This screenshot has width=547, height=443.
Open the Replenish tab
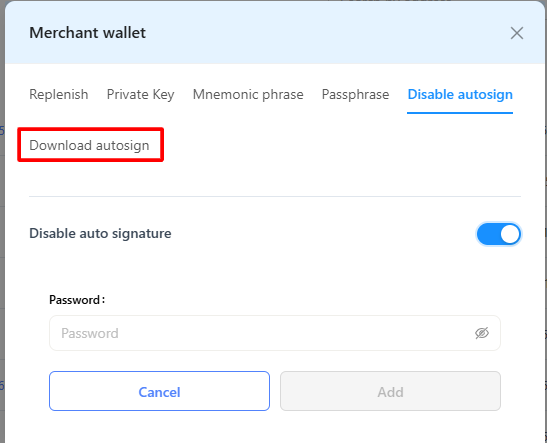point(59,95)
